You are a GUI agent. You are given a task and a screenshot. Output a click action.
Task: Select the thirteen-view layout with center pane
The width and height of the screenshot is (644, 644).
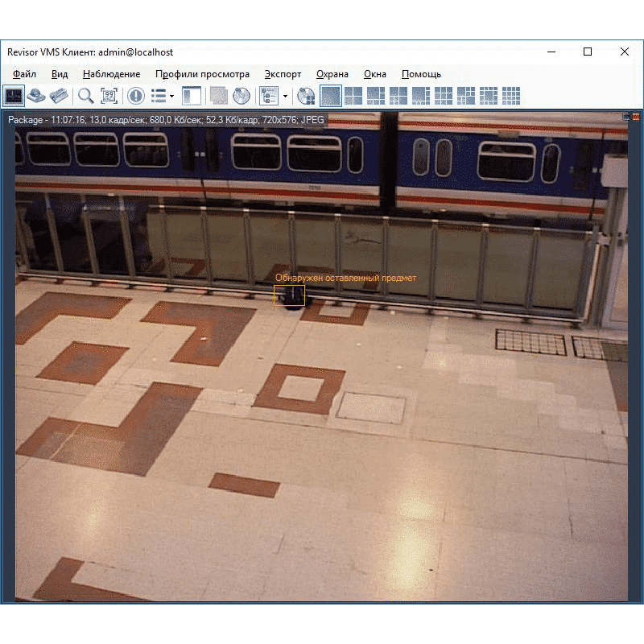point(489,96)
